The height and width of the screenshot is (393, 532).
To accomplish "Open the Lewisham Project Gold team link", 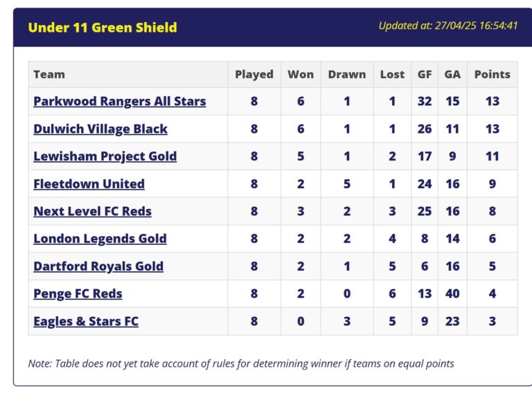I will pyautogui.click(x=105, y=156).
